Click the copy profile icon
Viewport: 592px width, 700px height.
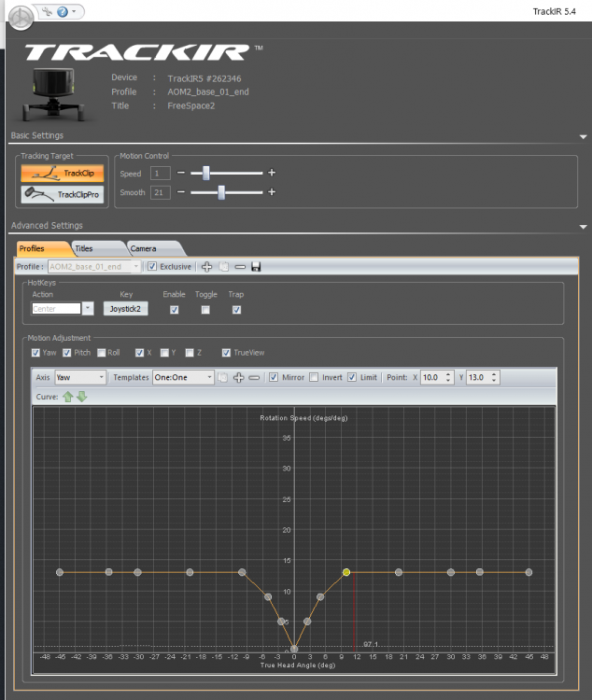224,267
